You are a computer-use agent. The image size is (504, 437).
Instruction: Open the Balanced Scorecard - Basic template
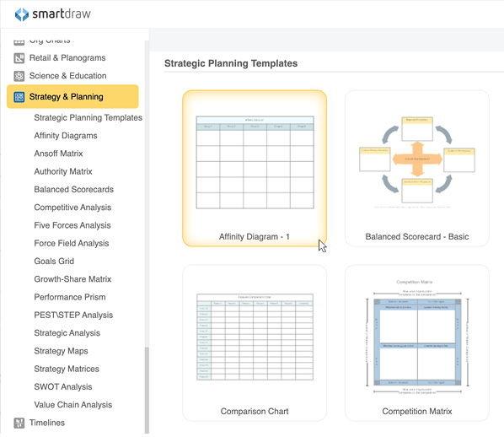[417, 168]
